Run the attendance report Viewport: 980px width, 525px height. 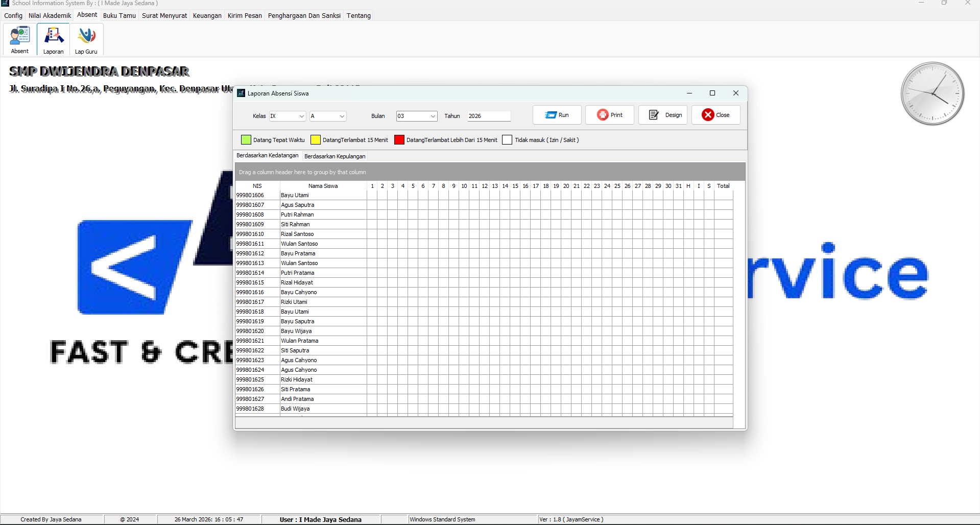(557, 115)
